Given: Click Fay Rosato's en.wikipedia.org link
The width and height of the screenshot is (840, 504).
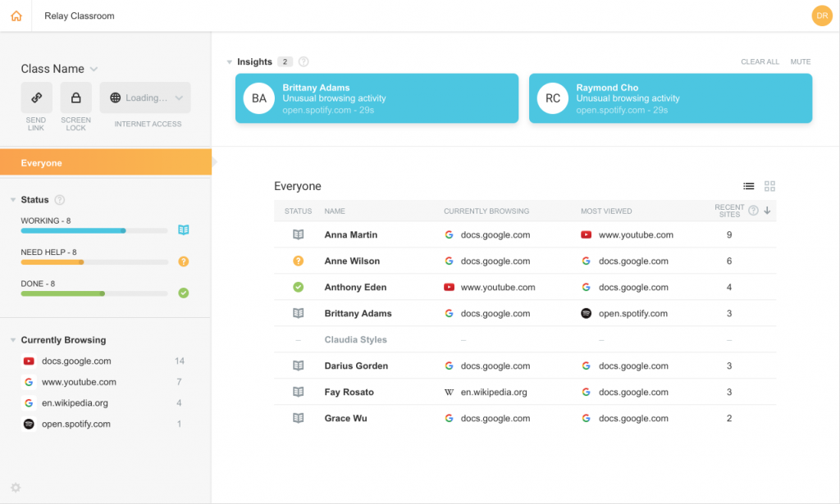Looking at the screenshot, I should tap(493, 392).
